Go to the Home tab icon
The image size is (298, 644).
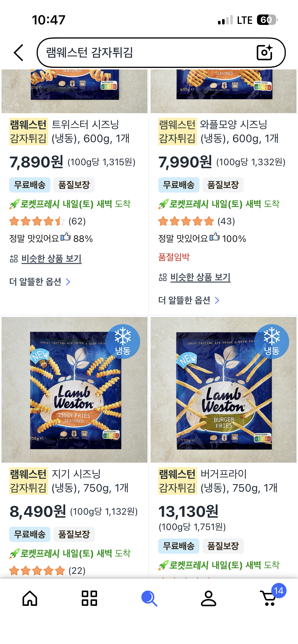coord(30,598)
